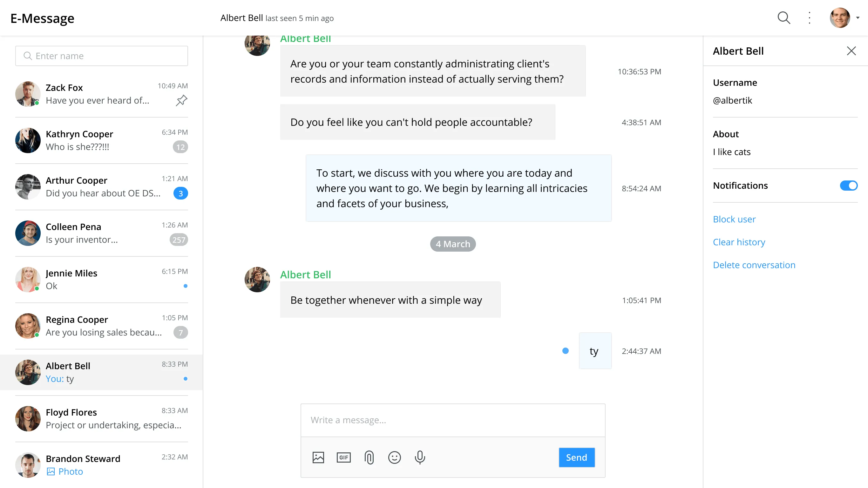
Task: Open the Colleen Pena conversation
Action: coord(101,233)
